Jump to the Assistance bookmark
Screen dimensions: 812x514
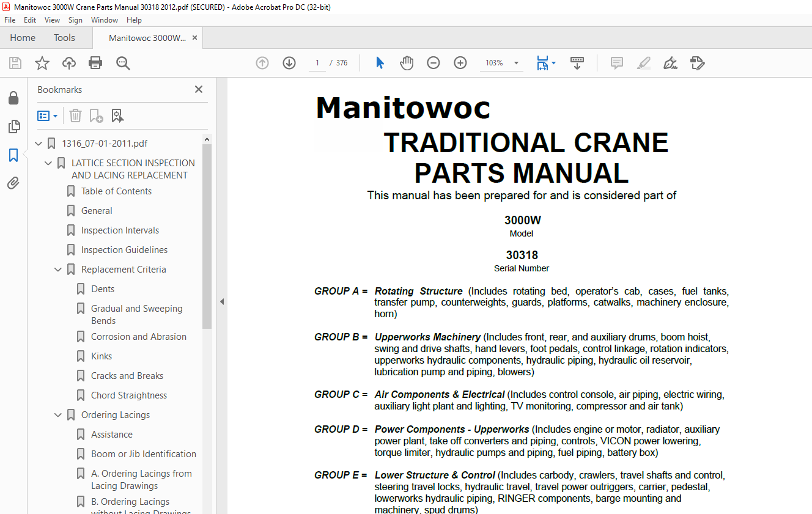tap(112, 435)
